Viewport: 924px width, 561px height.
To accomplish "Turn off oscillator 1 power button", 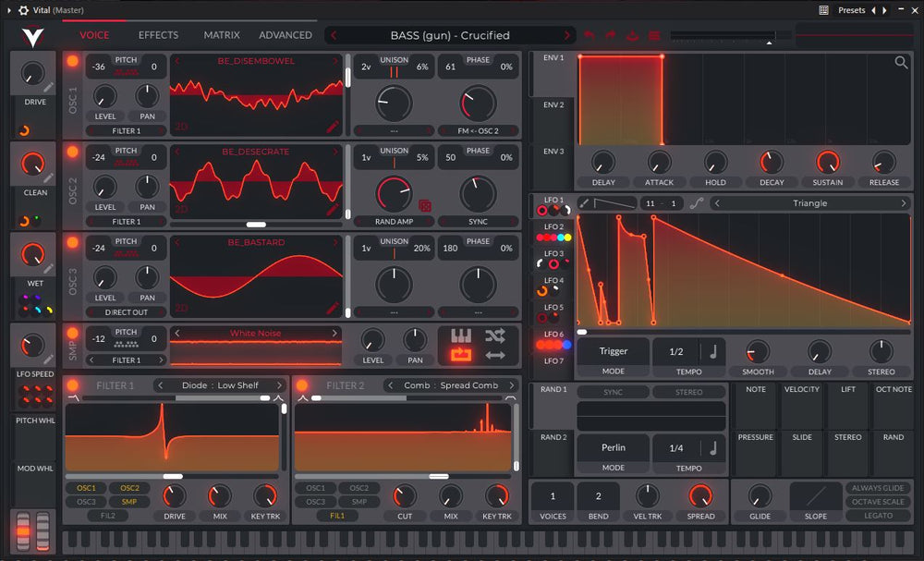I will pos(72,61).
